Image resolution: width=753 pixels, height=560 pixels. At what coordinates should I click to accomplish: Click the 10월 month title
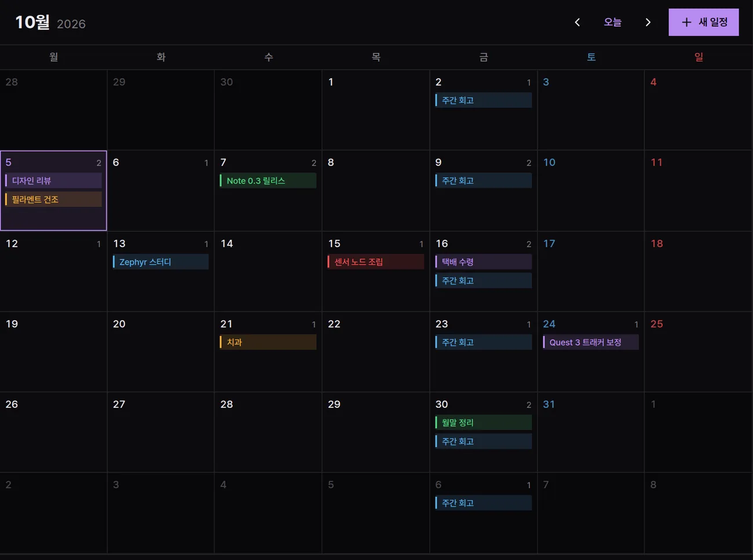[32, 22]
